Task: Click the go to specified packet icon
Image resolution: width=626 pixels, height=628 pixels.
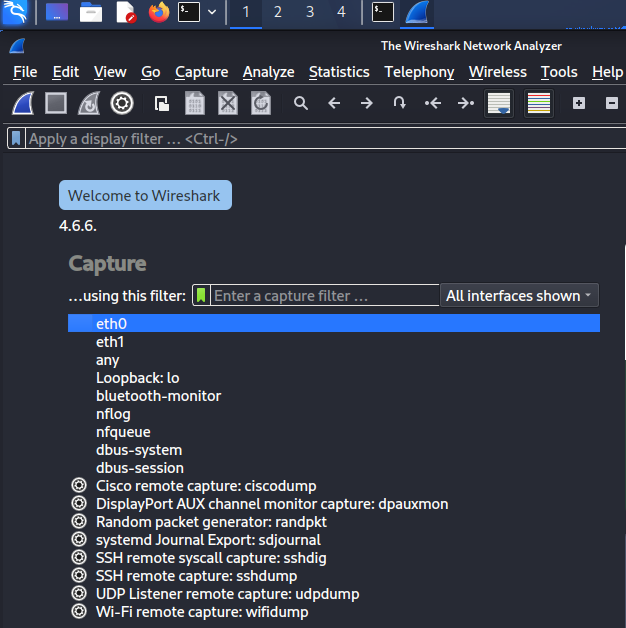Action: tap(399, 103)
